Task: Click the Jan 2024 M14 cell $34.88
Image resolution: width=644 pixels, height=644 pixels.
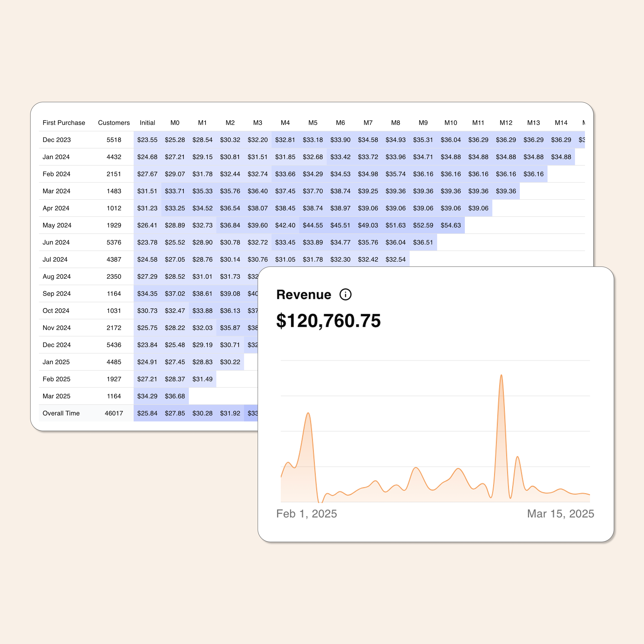Action: 561,157
